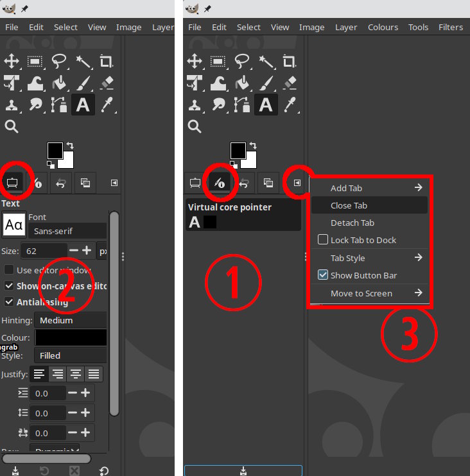This screenshot has height=476, width=470.
Task: Open the tab configuration menu in the left window
Action: coord(114,183)
